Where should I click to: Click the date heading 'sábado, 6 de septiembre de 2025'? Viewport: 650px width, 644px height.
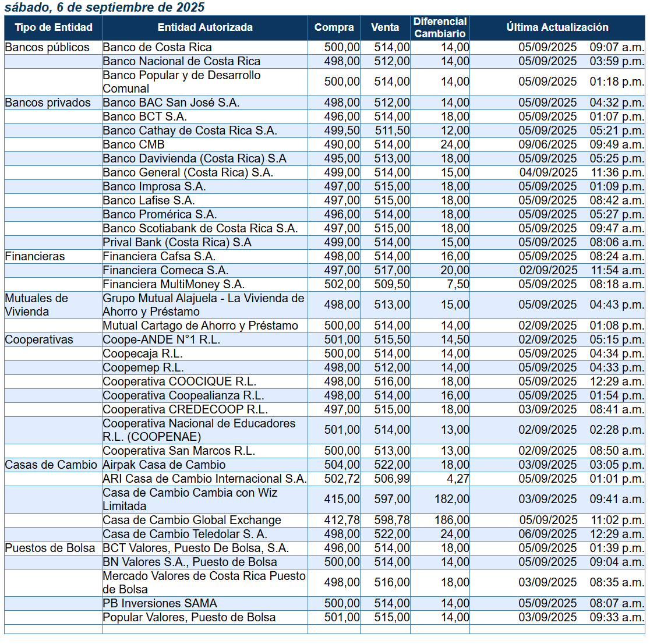point(104,7)
